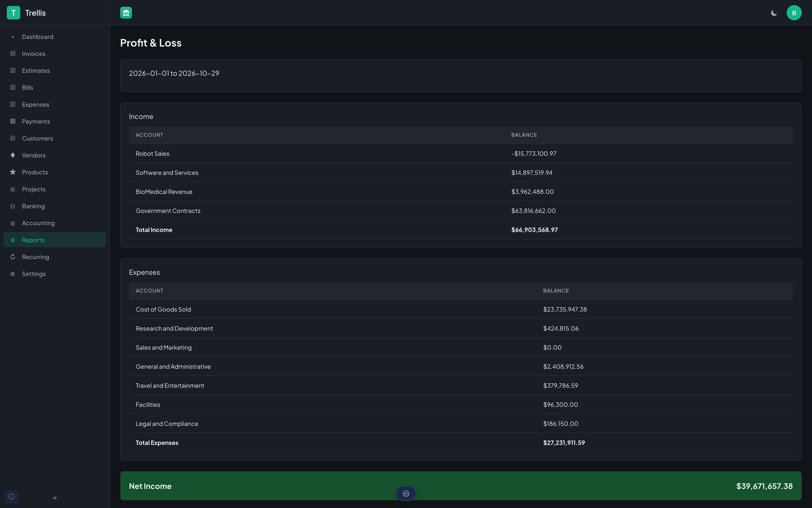
Task: Click the Profit & Loss heading
Action: tap(151, 43)
